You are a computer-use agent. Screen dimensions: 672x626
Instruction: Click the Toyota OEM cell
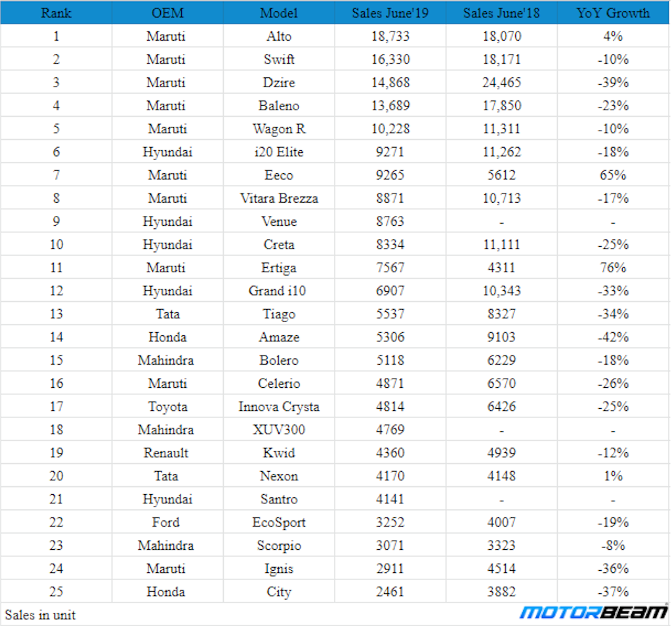167,406
